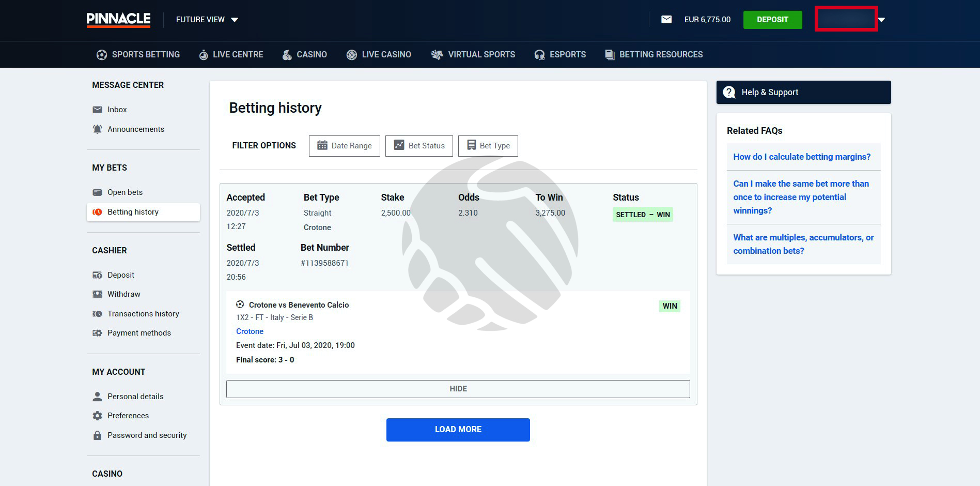980x486 pixels.
Task: Open Help & Support panel
Action: point(804,92)
